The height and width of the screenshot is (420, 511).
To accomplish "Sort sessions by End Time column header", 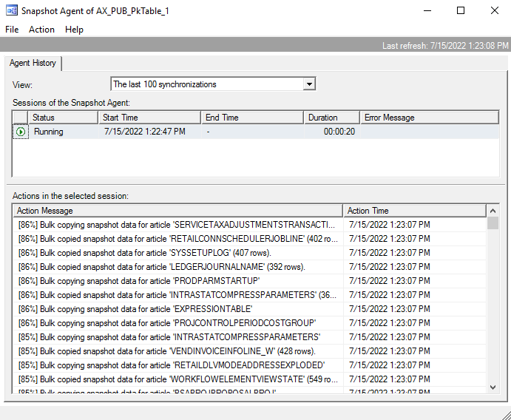I will [x=253, y=118].
